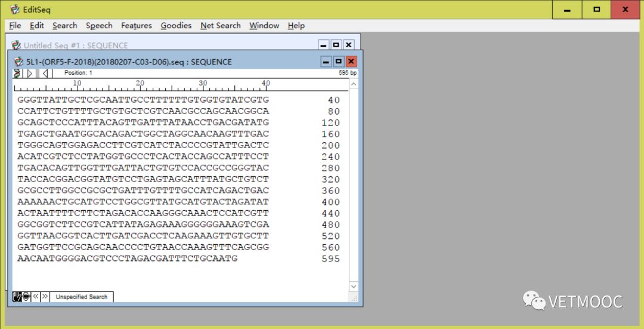Click the speaking mouth icon at window bottom
The width and height of the screenshot is (644, 329).
(26, 297)
